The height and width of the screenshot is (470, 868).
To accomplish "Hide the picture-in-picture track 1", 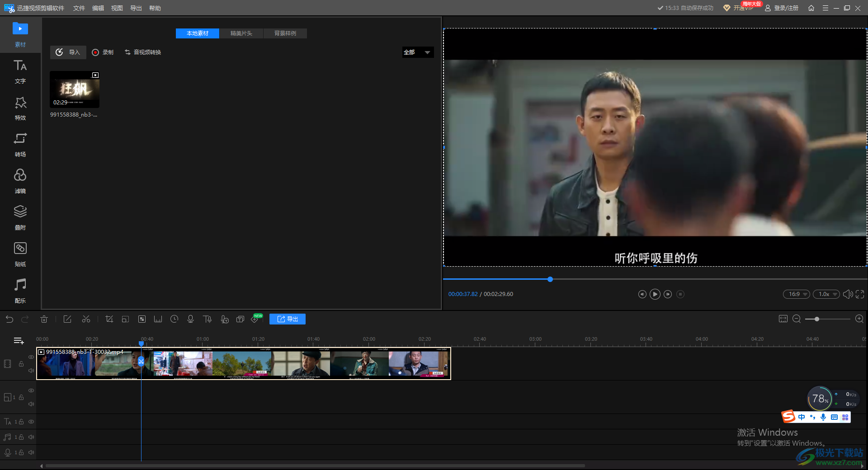I will click(x=31, y=390).
